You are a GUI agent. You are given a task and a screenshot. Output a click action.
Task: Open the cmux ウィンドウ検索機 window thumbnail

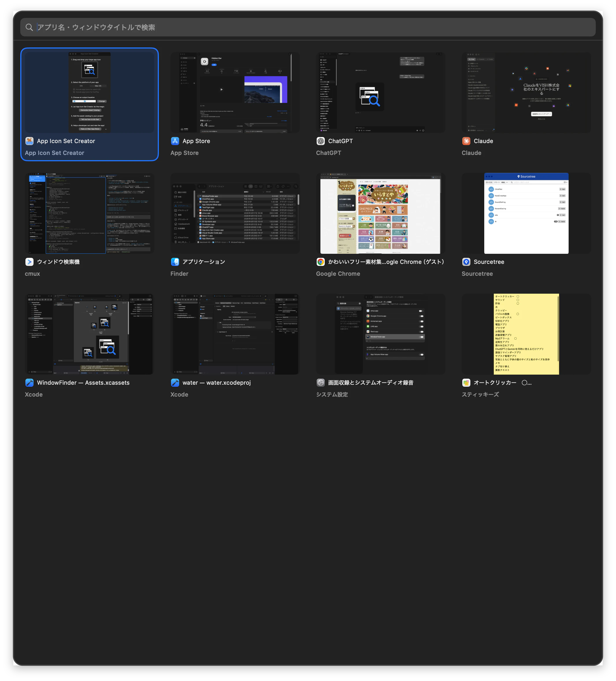tap(90, 213)
